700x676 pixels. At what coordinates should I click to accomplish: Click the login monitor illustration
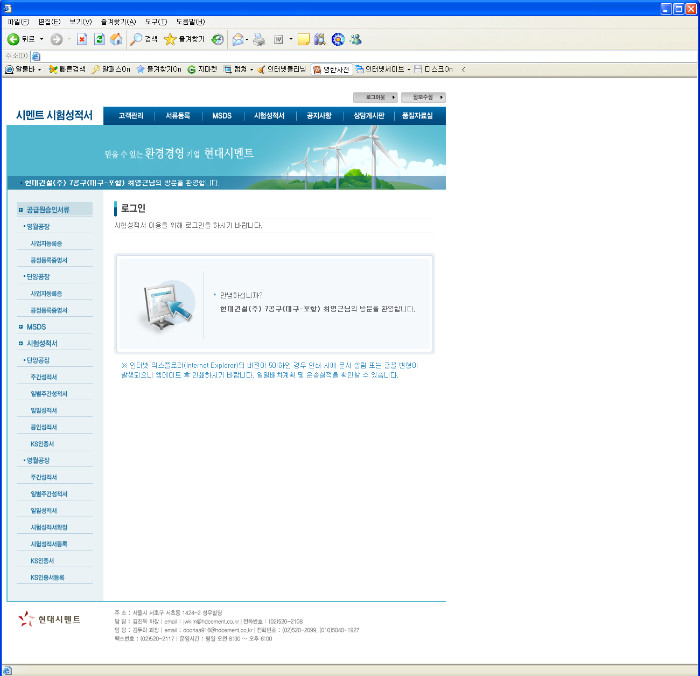(168, 305)
